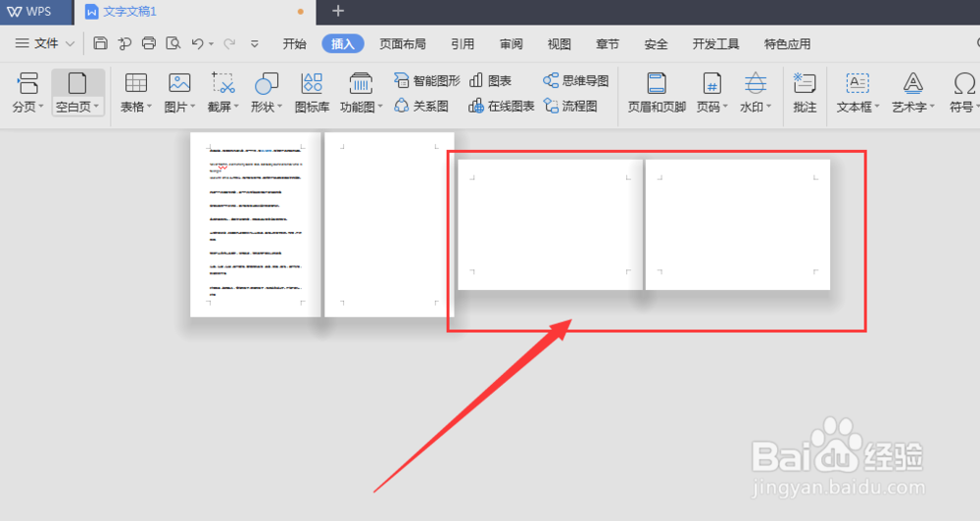Expand the 表格 dropdown arrow
Image resolution: width=980 pixels, height=521 pixels.
point(149,106)
